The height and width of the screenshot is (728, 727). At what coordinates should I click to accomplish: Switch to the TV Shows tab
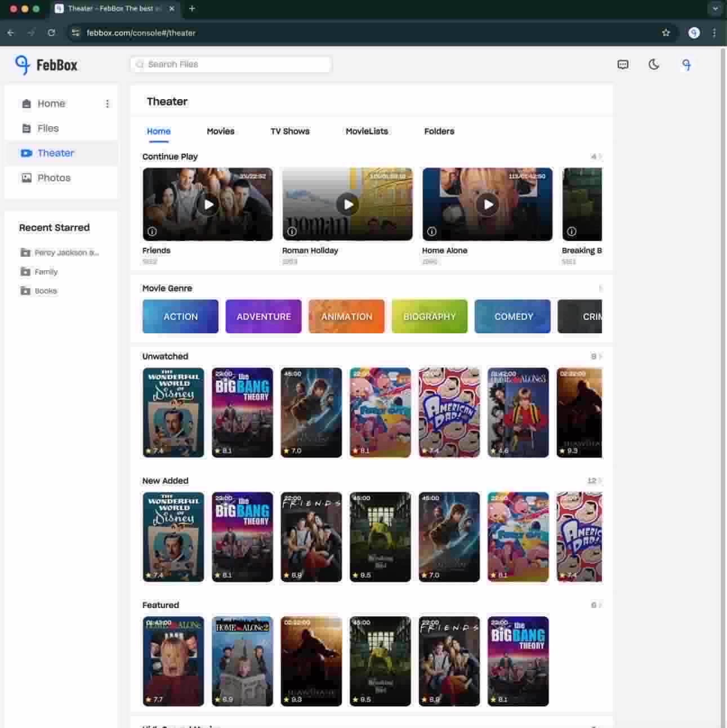pos(290,131)
